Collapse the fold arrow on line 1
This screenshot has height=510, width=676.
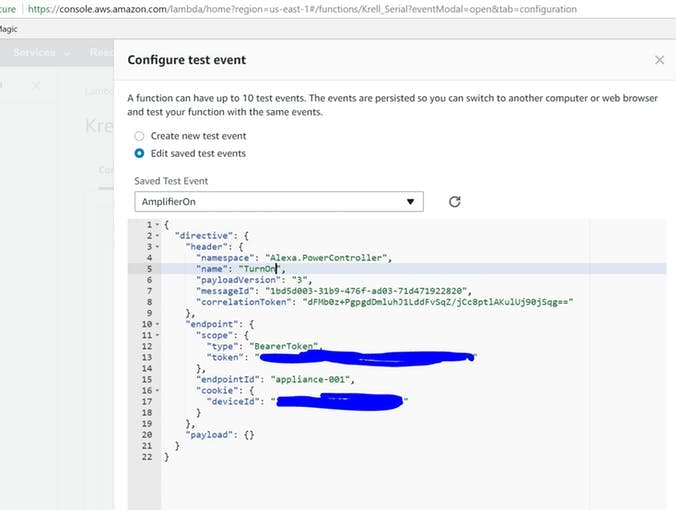pos(157,225)
